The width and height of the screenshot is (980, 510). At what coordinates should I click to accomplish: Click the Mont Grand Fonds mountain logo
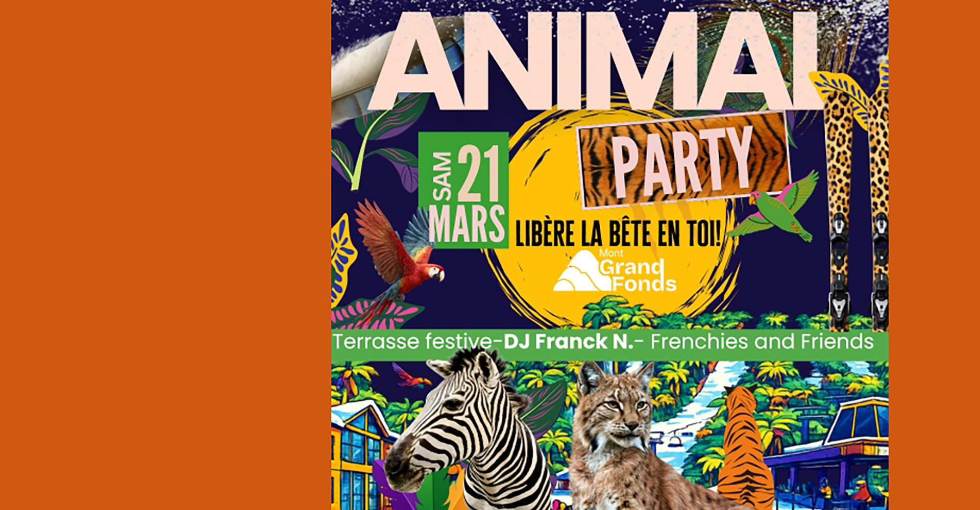click(615, 270)
